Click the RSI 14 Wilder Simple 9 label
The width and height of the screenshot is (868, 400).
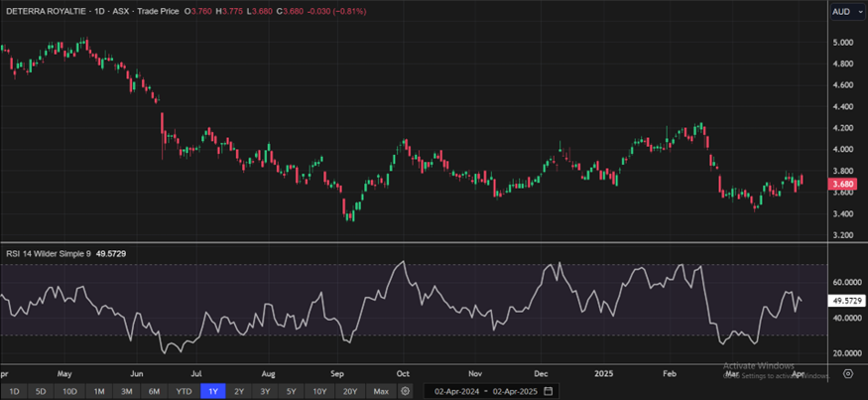[50, 255]
